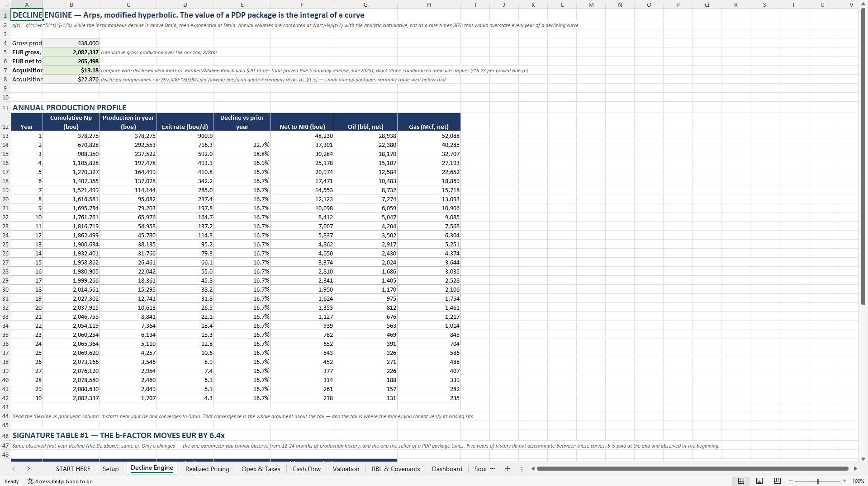The height and width of the screenshot is (486, 868).
Task: Click the zoom in plus icon
Action: (x=844, y=481)
